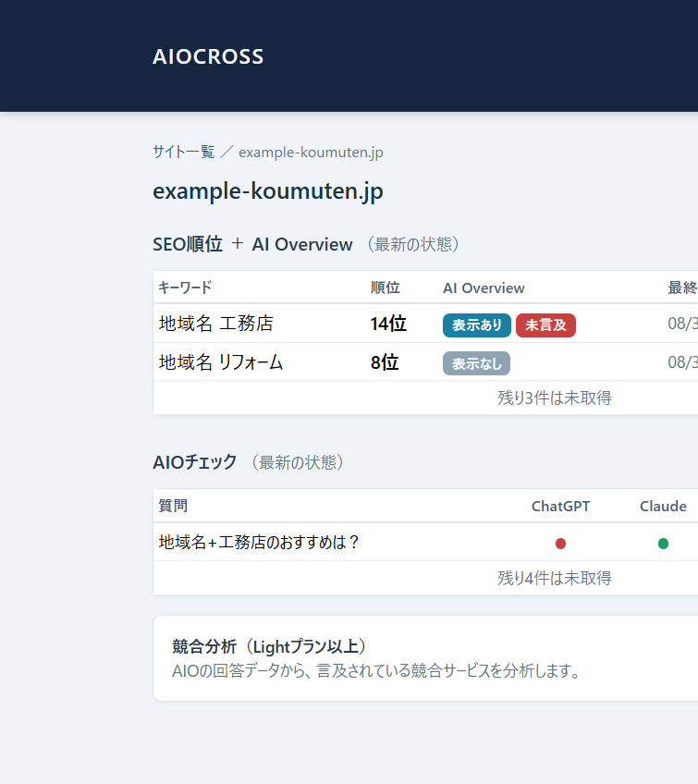698x784 pixels.
Task: Open the 競合分析（Lightプラン以上） card
Action: click(x=425, y=658)
